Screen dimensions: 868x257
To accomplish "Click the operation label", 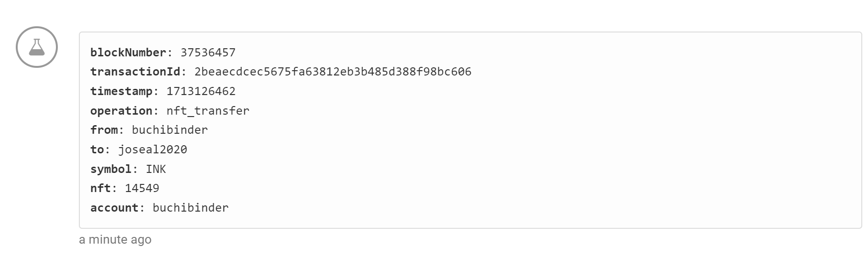I will 121,111.
